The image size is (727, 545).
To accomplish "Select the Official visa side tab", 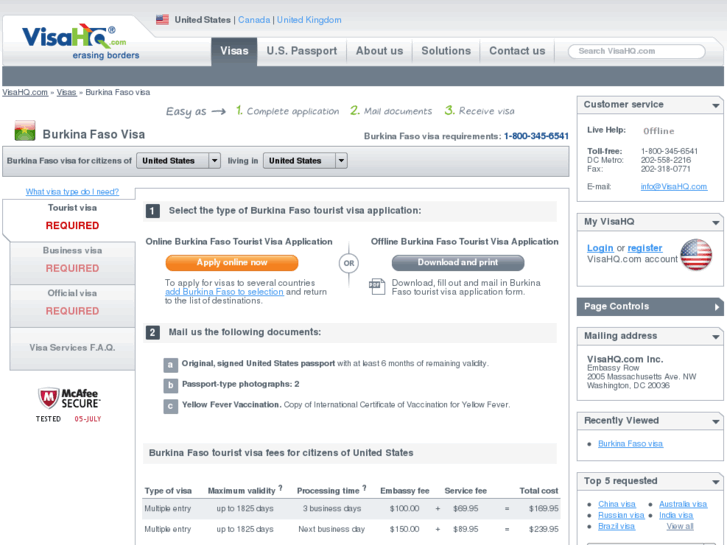I will coord(72,306).
